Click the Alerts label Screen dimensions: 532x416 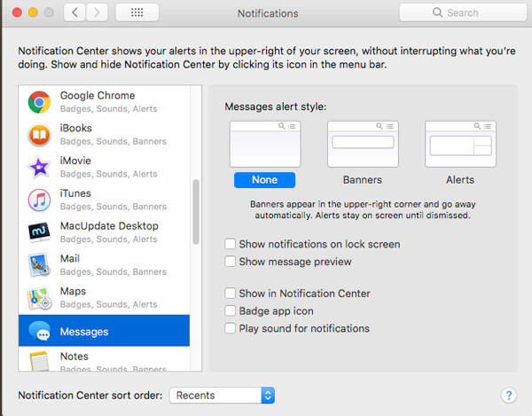460,180
